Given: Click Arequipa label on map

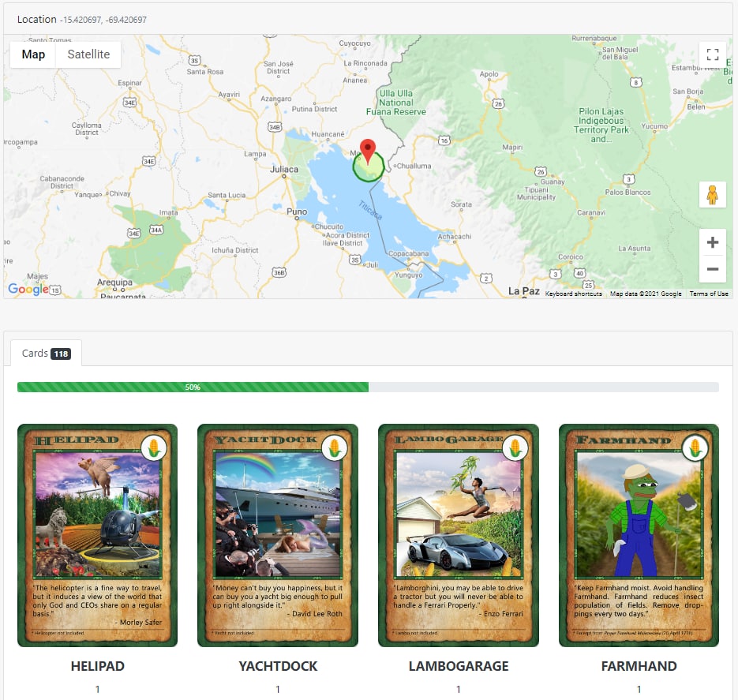Looking at the screenshot, I should pos(114,283).
